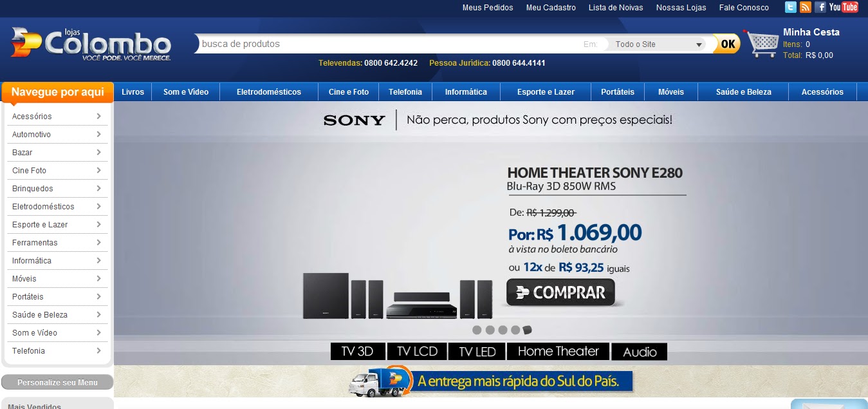Open the RSS feed icon

pyautogui.click(x=806, y=7)
